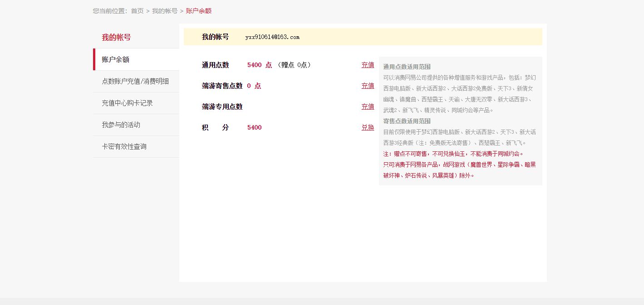644x305 pixels.
Task: Click the 端游专用点数 label
Action: pyautogui.click(x=222, y=107)
